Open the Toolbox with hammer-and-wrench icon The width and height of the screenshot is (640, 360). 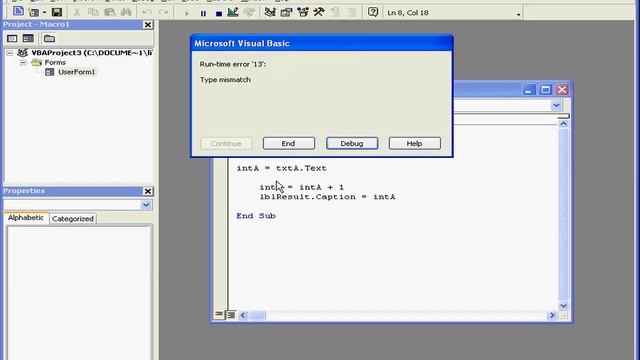coord(319,12)
